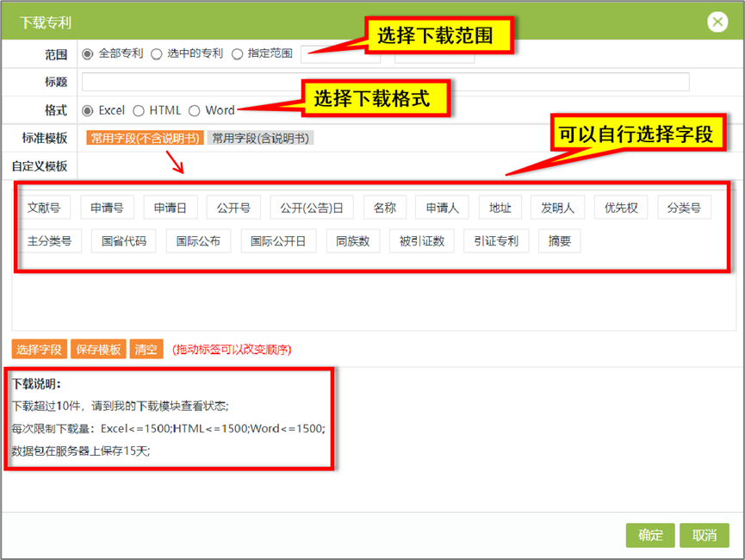Image resolution: width=745 pixels, height=560 pixels.
Task: Click the 公开(公告)日 field tag
Action: point(311,208)
